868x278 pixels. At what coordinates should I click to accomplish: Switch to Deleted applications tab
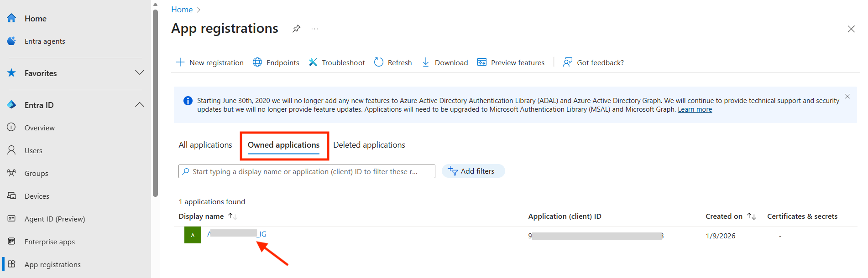[369, 145]
